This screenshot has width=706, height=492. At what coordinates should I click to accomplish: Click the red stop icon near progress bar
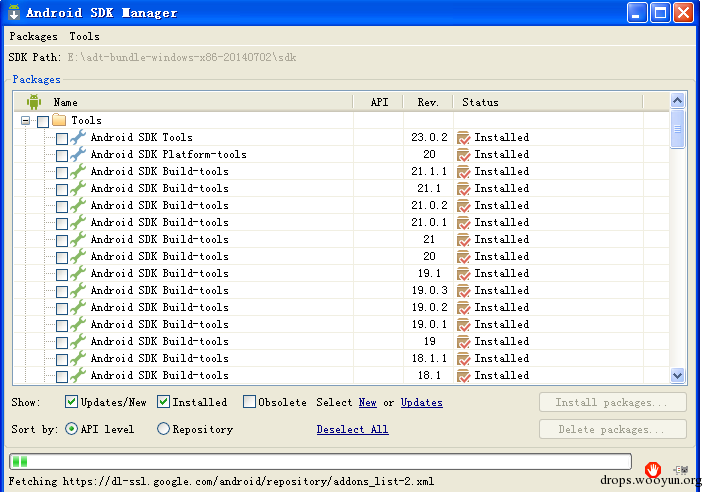[652, 469]
